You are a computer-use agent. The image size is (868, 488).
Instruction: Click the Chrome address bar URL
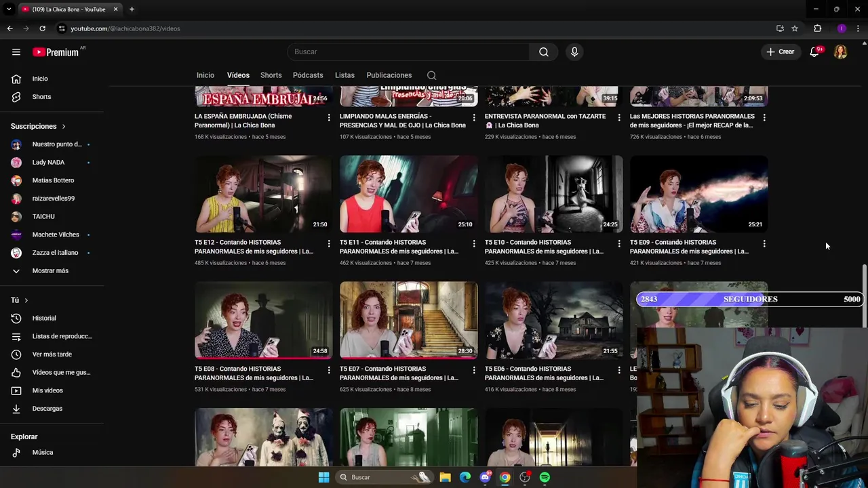click(125, 28)
